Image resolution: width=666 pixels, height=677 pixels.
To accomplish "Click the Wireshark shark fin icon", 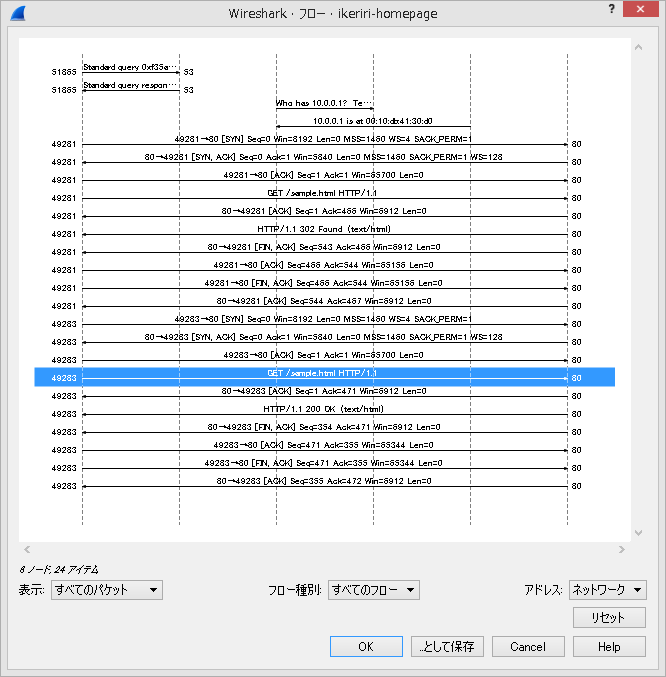I will [18, 13].
